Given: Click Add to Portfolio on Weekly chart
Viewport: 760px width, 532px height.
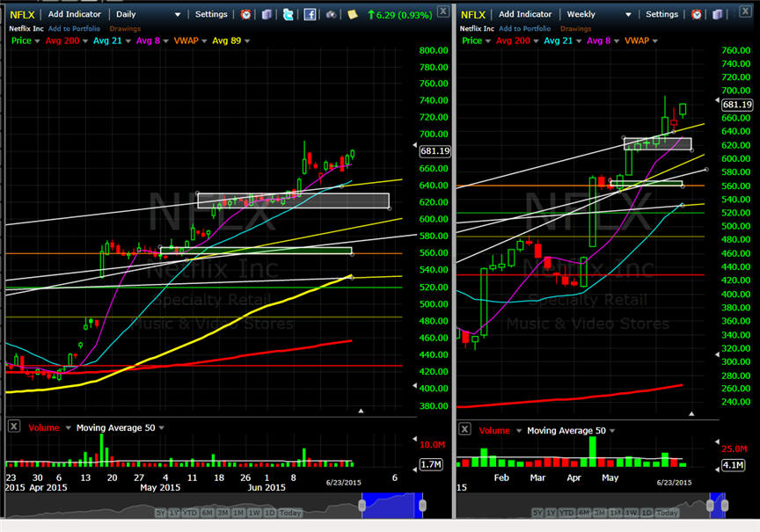Looking at the screenshot, I should click(525, 29).
